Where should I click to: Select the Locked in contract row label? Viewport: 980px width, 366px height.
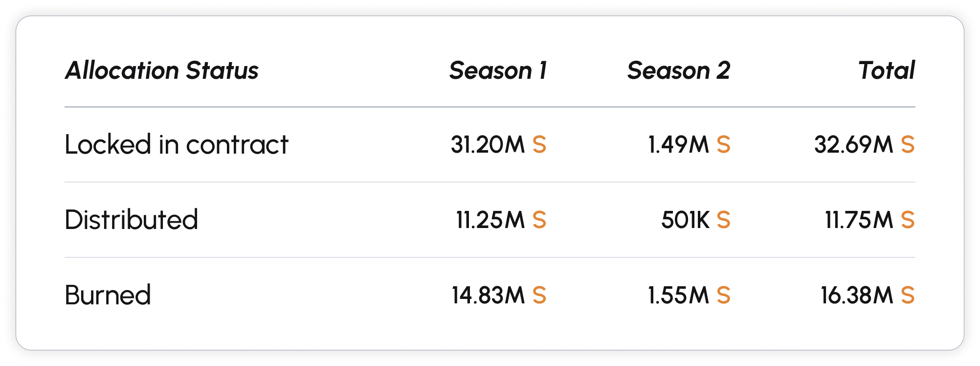(x=177, y=144)
